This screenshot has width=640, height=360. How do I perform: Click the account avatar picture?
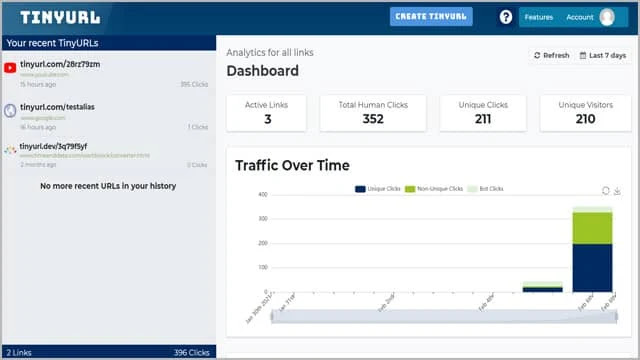coord(607,17)
